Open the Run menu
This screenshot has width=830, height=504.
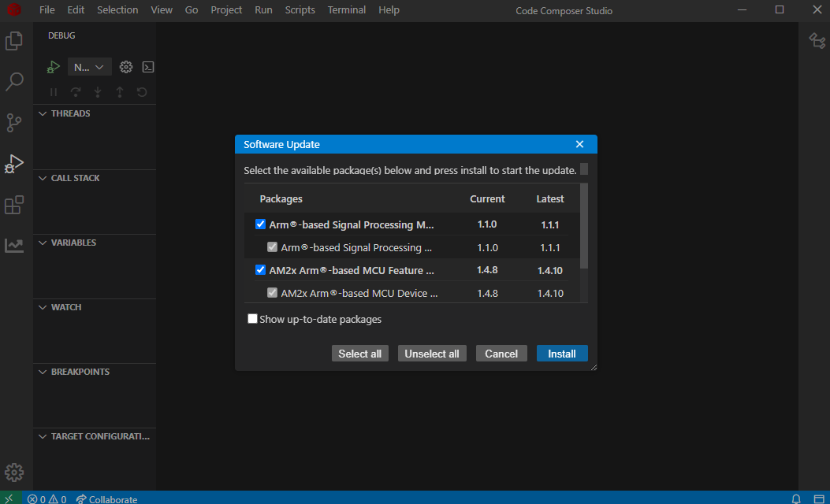(263, 9)
